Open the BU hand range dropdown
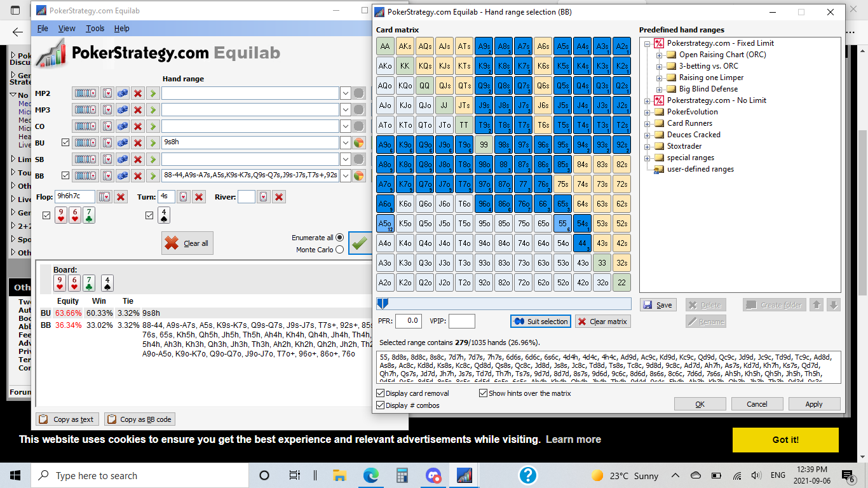Image resolution: width=868 pixels, height=488 pixels. click(x=346, y=143)
